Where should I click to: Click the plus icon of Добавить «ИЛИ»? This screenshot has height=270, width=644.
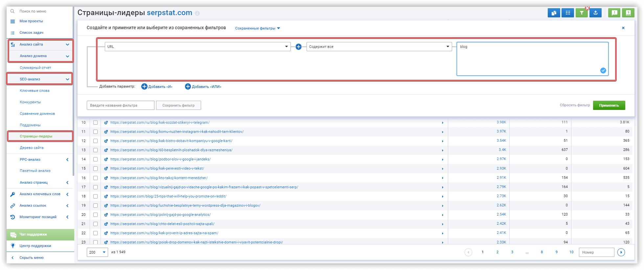(188, 87)
